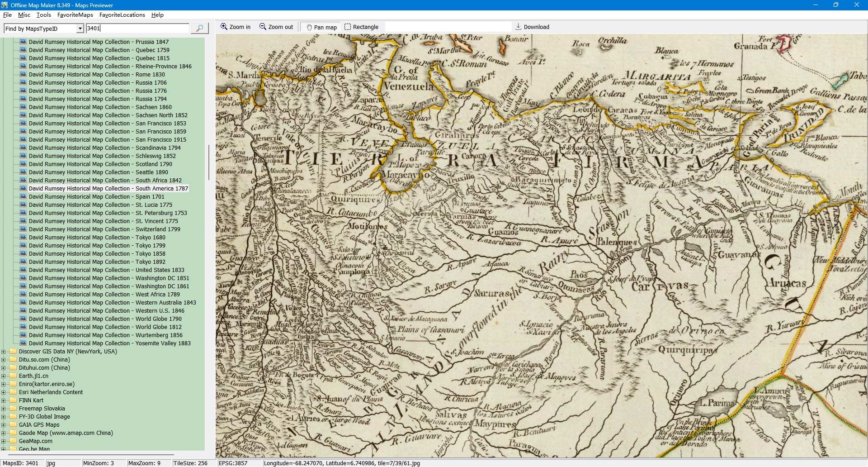Click the magnifier search button
Screen dimensions: 868x467
point(199,29)
